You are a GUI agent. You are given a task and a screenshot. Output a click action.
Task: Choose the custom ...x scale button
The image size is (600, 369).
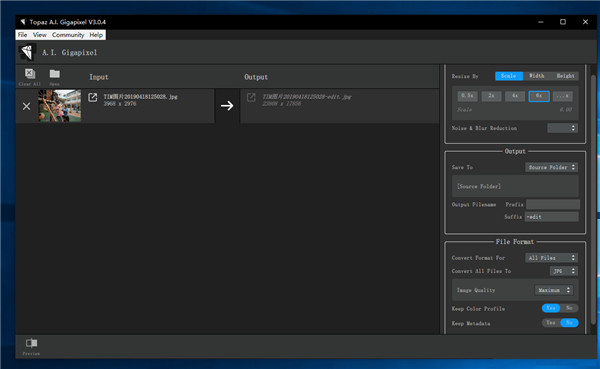562,96
